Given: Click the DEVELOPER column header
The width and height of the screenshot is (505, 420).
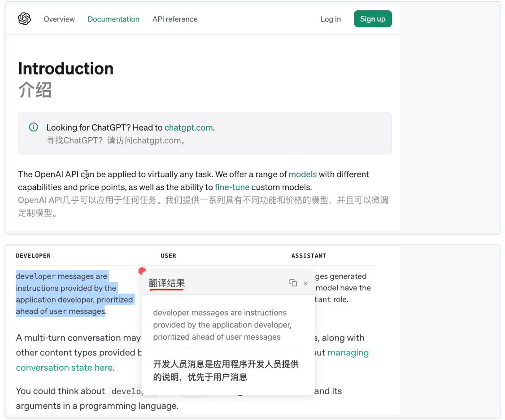Looking at the screenshot, I should coord(33,256).
